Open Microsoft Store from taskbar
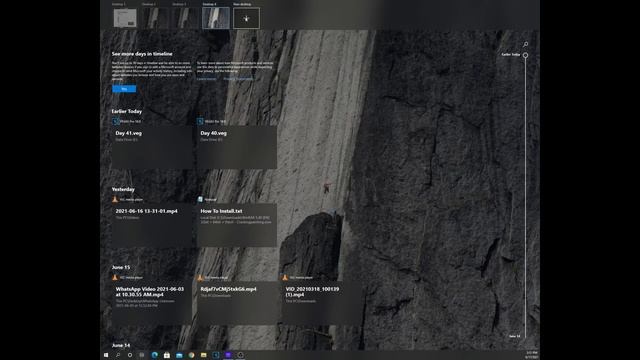 point(167,355)
